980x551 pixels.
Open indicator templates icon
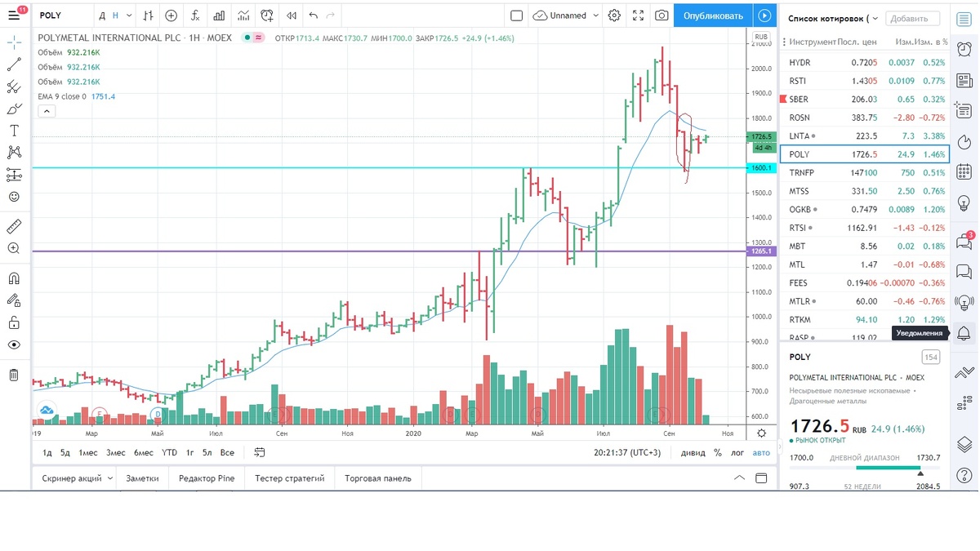pyautogui.click(x=243, y=16)
